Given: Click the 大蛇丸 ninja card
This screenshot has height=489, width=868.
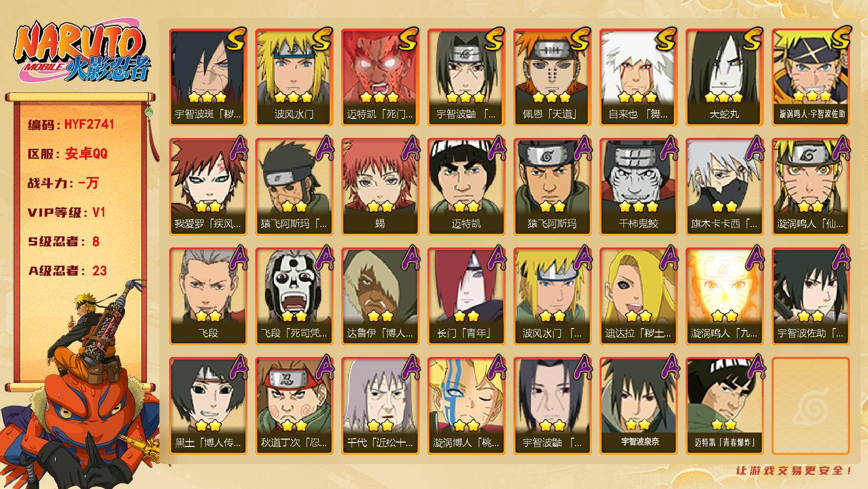Looking at the screenshot, I should point(724,77).
